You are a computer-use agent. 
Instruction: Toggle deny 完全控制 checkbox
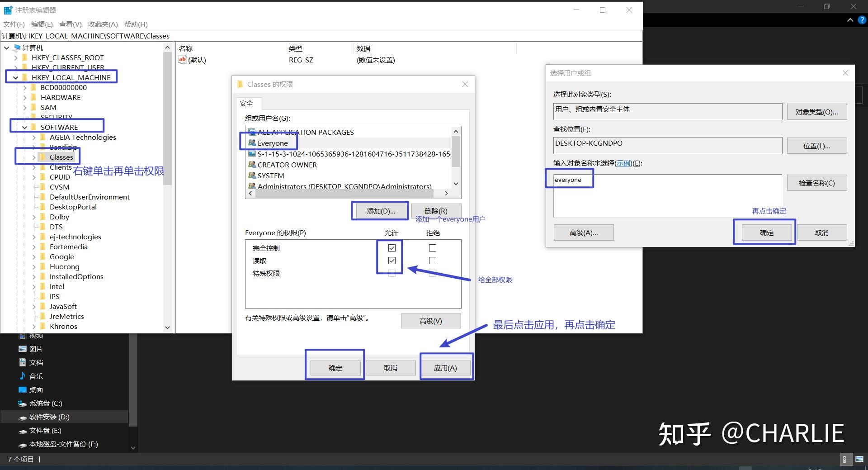[433, 248]
